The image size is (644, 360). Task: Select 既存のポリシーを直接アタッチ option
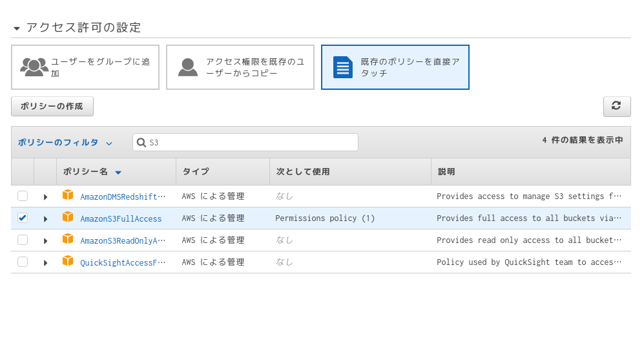coord(395,67)
